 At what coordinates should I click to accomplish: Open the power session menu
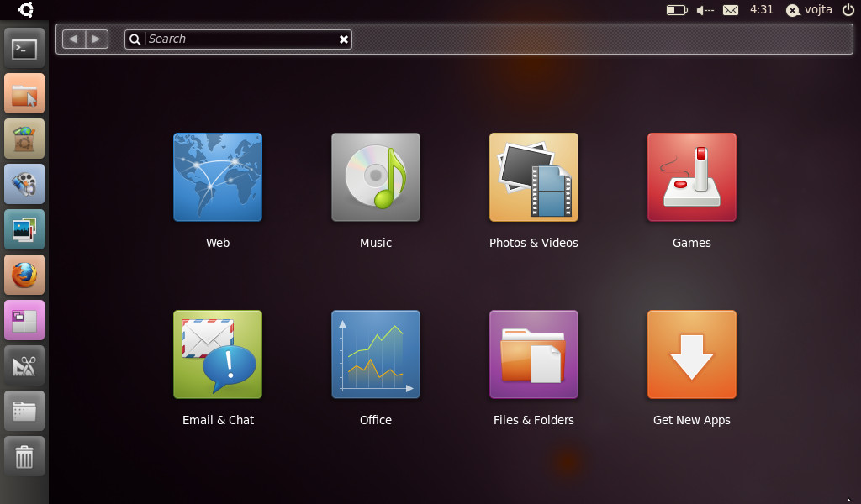click(x=848, y=10)
